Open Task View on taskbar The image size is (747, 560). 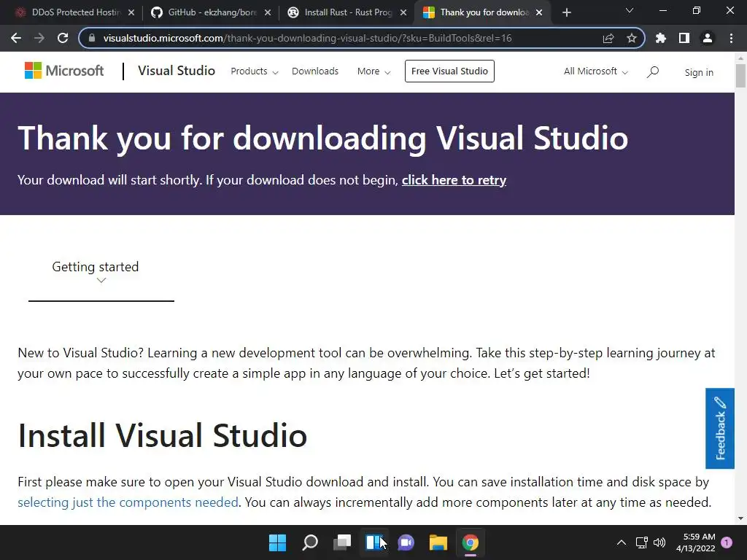click(342, 542)
